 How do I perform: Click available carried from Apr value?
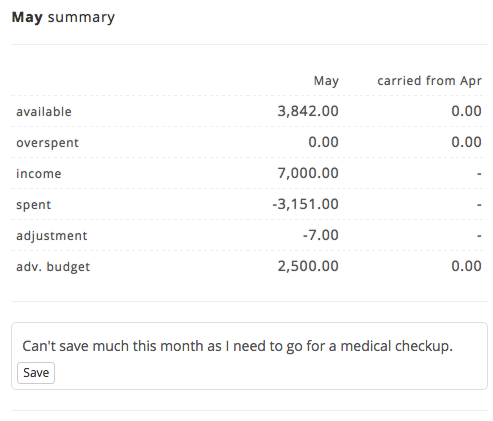point(466,111)
